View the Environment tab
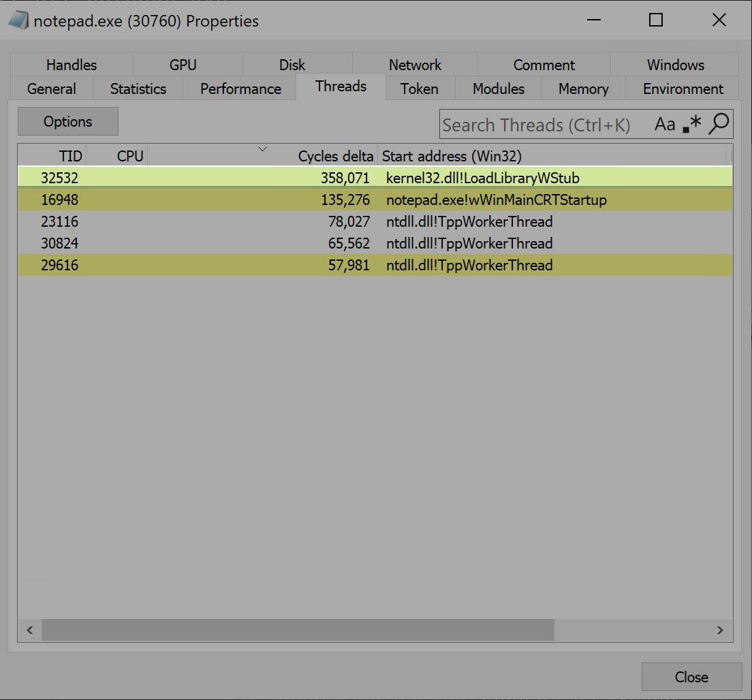The height and width of the screenshot is (700, 752). 683,89
